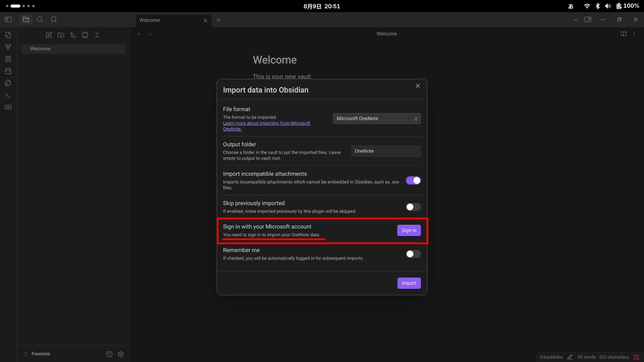Disable Import incompatible attachments toggle
Viewport: 644px width, 362px height.
pyautogui.click(x=413, y=180)
